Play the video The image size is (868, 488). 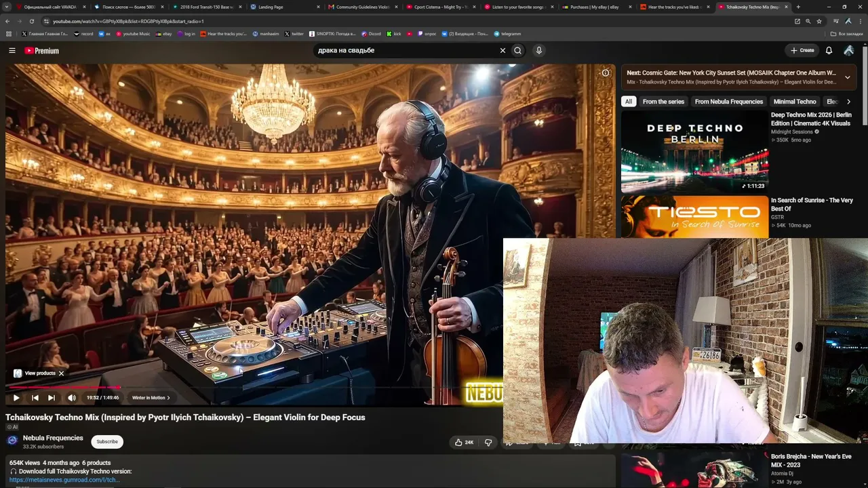tap(16, 398)
